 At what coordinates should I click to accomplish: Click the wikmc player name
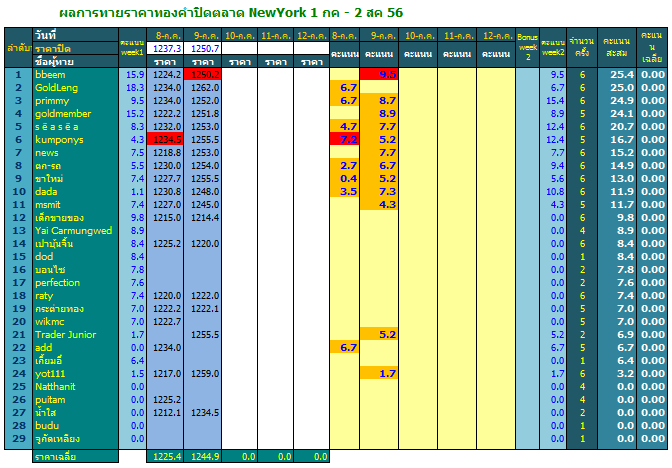coord(75,321)
